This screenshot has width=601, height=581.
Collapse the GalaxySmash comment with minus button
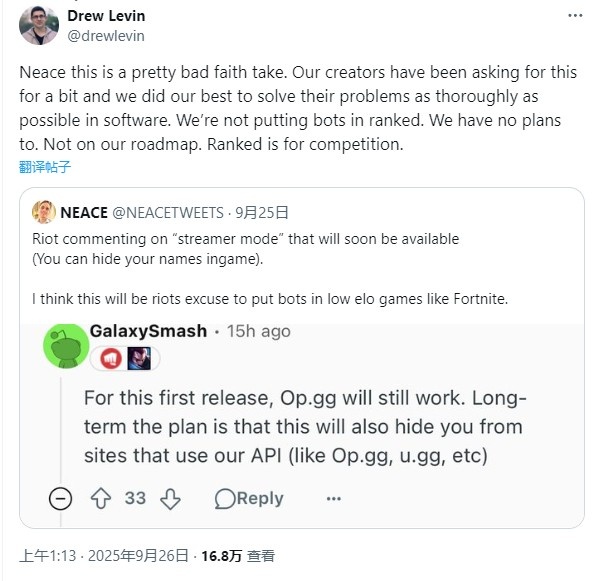tap(59, 498)
